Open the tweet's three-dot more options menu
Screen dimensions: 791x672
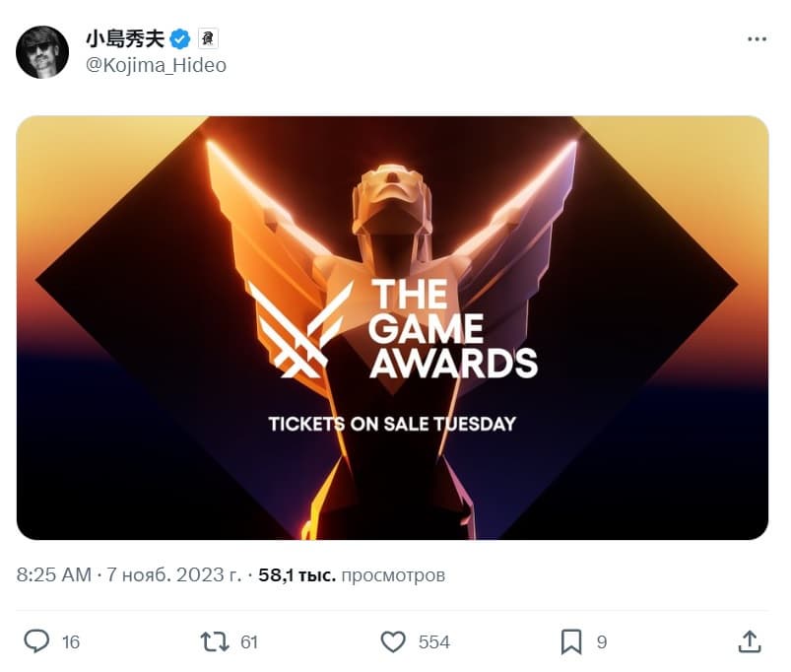(757, 38)
